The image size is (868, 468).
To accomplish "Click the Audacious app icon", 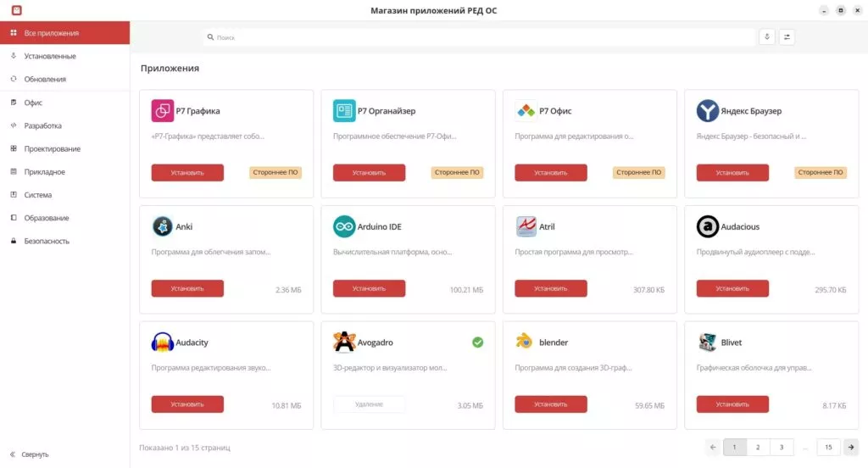I will [708, 226].
